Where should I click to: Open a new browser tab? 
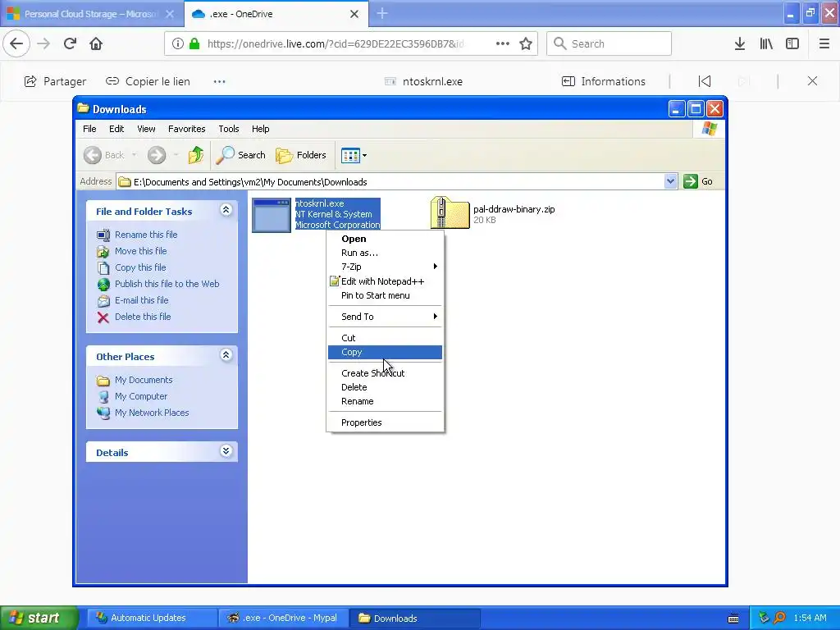pyautogui.click(x=382, y=13)
